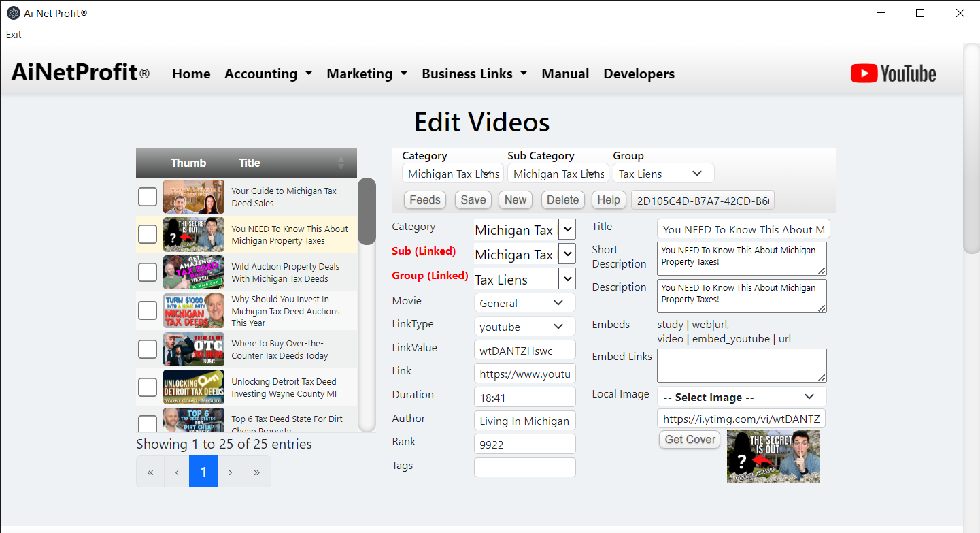
Task: Click the video list vertical scrollbar
Action: [x=367, y=211]
